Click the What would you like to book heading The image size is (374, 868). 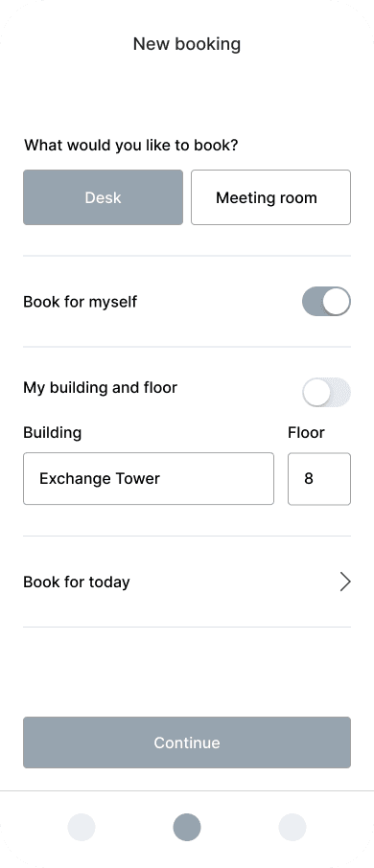pos(130,146)
